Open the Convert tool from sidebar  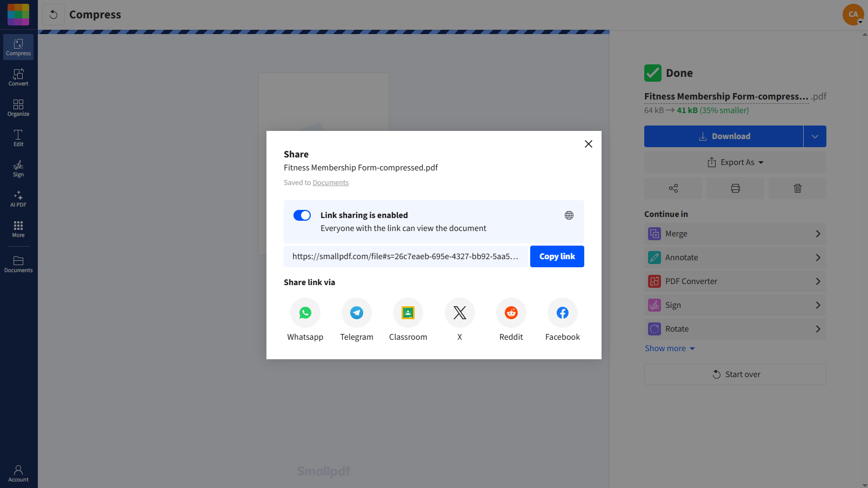18,77
